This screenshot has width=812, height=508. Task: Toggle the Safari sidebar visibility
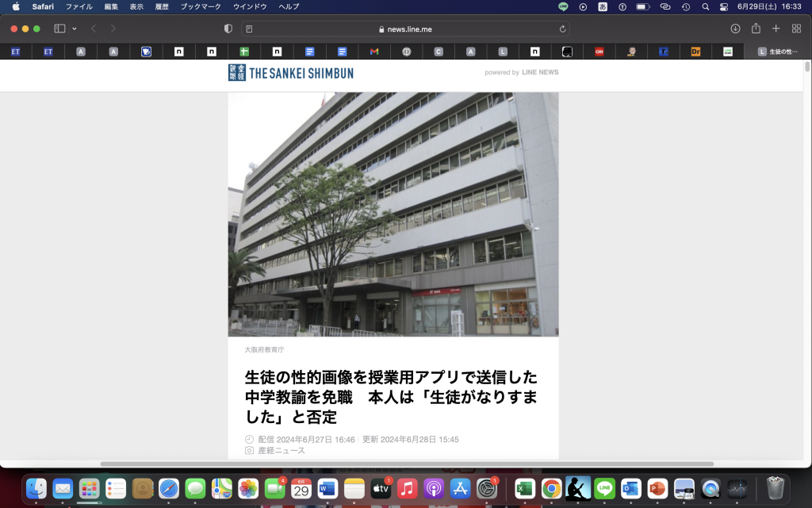[x=58, y=27]
